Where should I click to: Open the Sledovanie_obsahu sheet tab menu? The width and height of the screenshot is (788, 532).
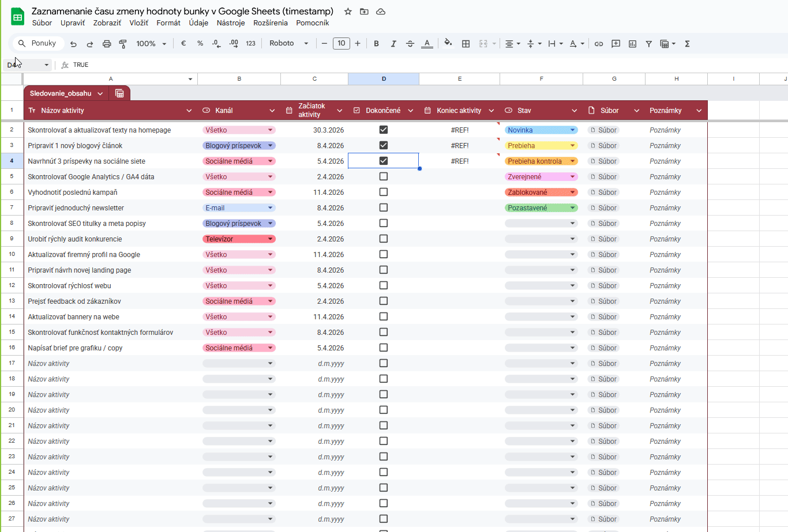click(100, 93)
